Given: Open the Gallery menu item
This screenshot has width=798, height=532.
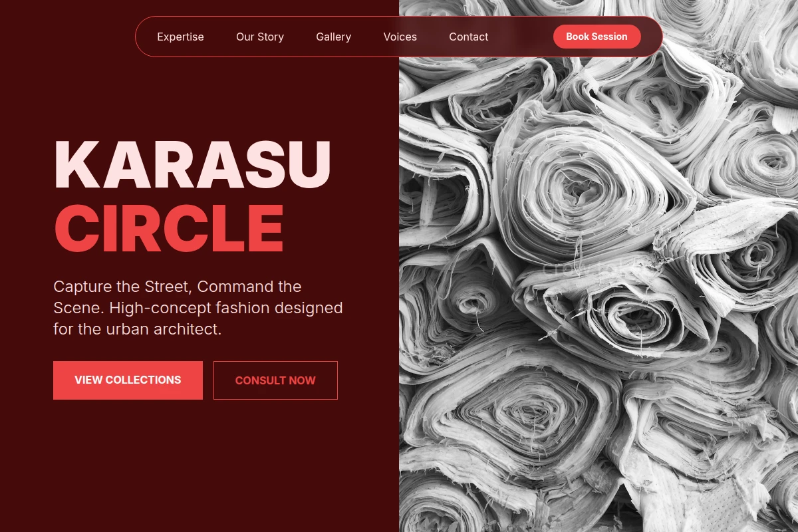Looking at the screenshot, I should (x=333, y=37).
